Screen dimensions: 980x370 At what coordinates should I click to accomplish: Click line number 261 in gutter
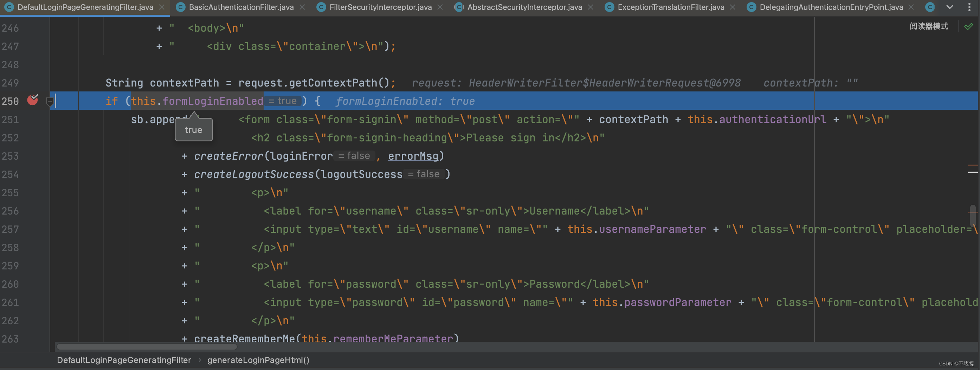point(10,302)
